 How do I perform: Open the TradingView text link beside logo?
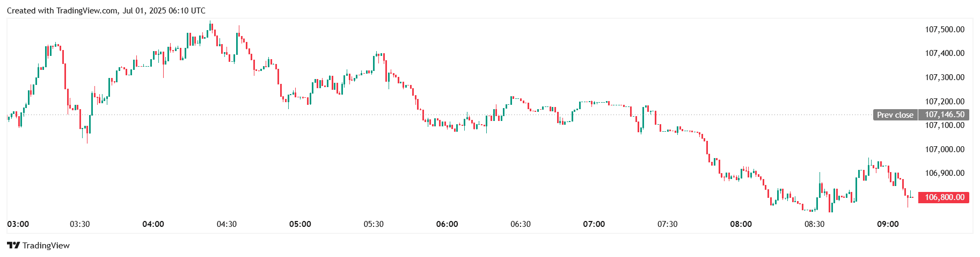pos(46,246)
